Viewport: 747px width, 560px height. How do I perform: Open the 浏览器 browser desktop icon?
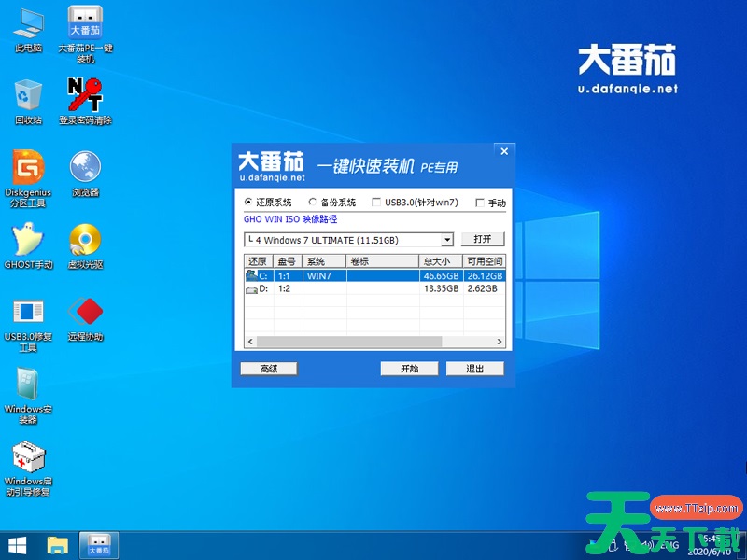[85, 170]
